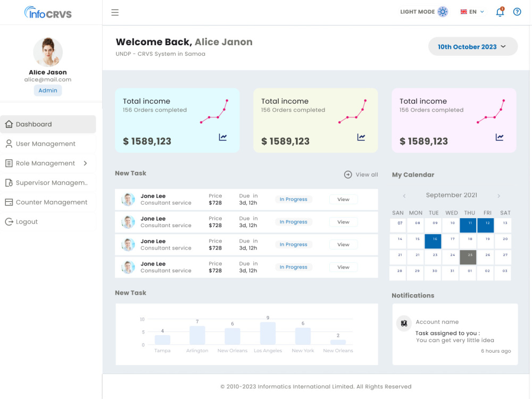Open Counter Management in the sidebar
The width and height of the screenshot is (532, 399).
point(48,202)
